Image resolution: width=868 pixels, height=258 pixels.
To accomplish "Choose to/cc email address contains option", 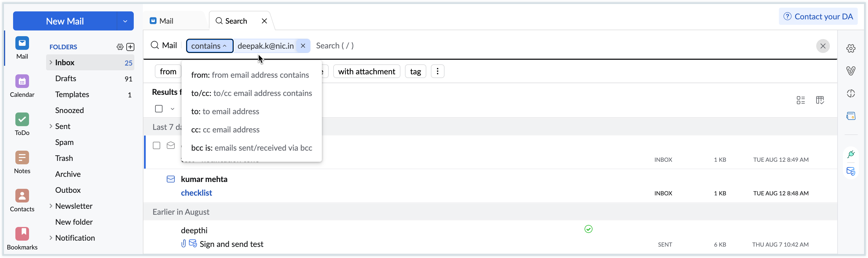I will (252, 93).
